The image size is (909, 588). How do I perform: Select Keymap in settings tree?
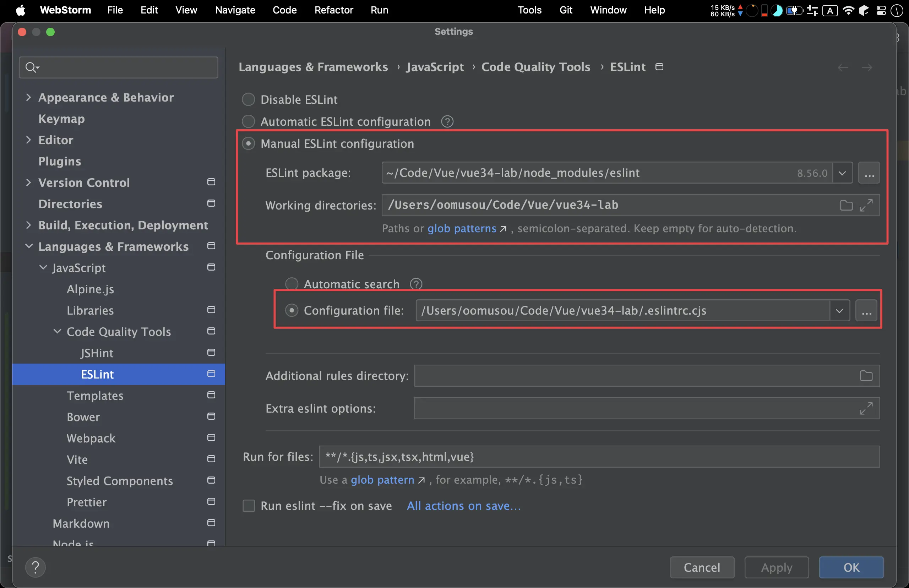(61, 119)
